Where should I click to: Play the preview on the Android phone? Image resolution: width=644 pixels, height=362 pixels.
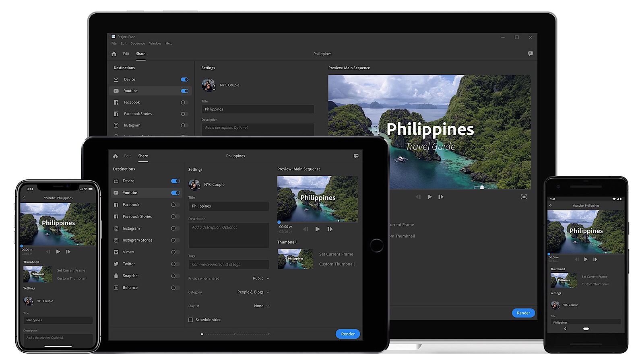click(x=586, y=259)
